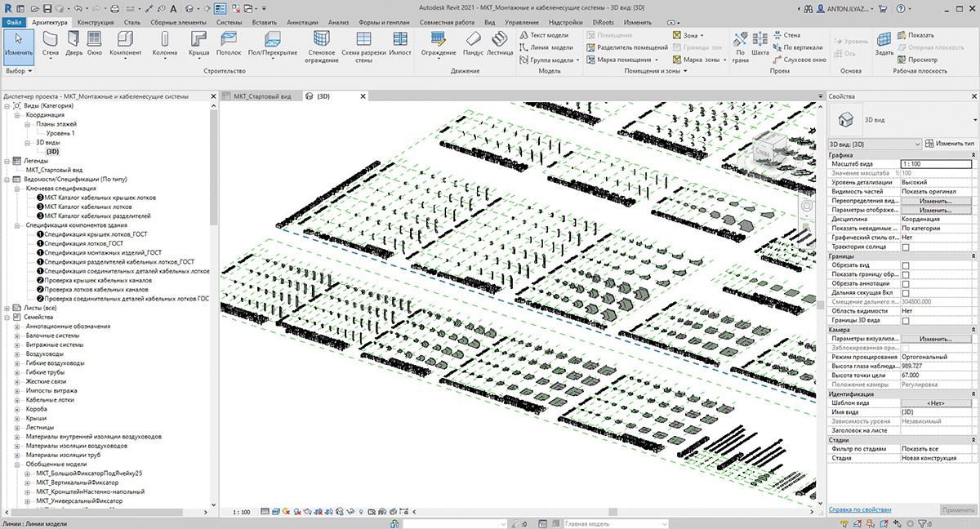This screenshot has height=529, width=980.
Task: Switch to the МКТ_Стартовый вид view tab
Action: pyautogui.click(x=261, y=96)
